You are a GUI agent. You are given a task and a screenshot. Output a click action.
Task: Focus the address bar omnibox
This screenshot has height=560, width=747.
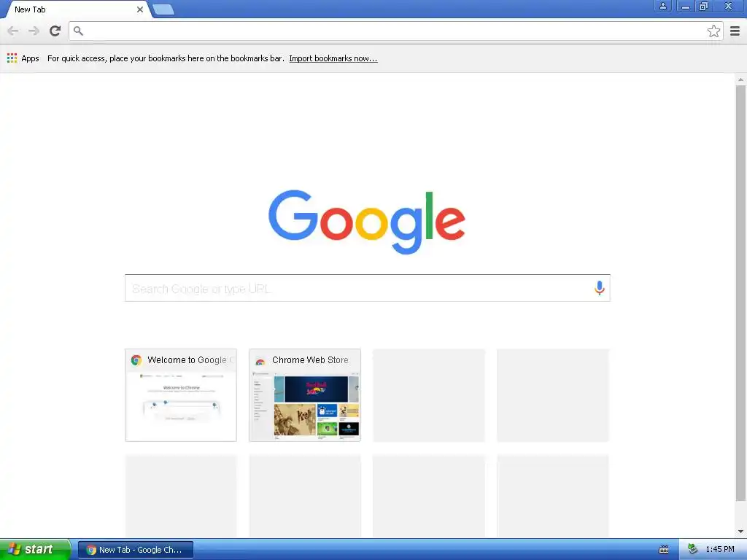pyautogui.click(x=395, y=31)
